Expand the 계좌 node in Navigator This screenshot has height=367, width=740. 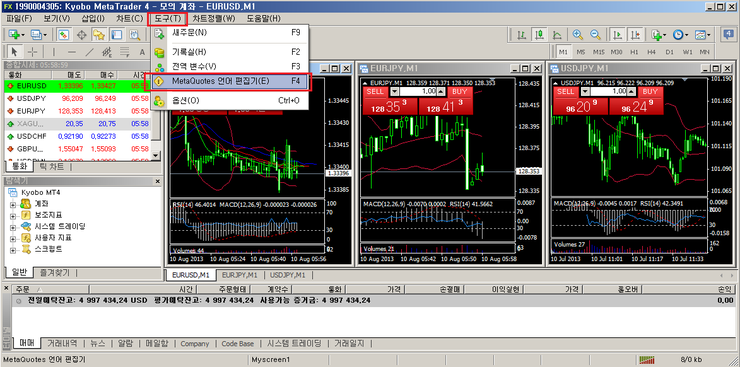[x=13, y=204]
